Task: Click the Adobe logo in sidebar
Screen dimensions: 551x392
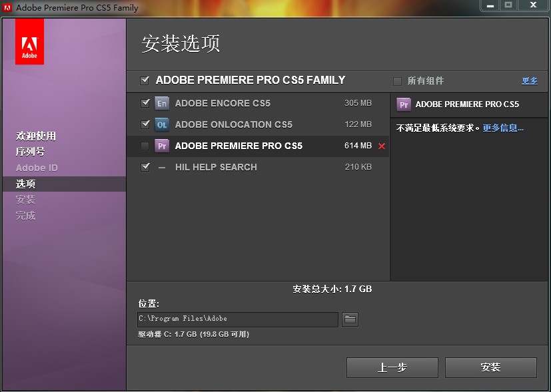Action: tap(29, 42)
